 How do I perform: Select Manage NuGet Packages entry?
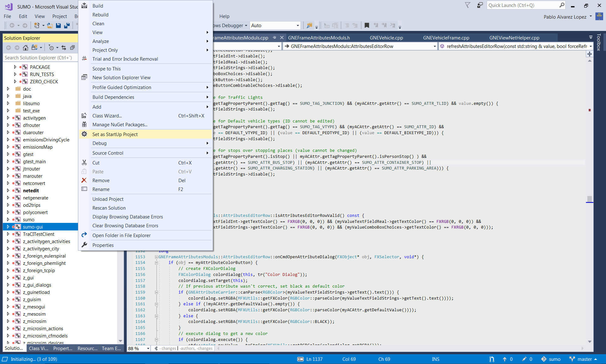[x=146, y=124]
